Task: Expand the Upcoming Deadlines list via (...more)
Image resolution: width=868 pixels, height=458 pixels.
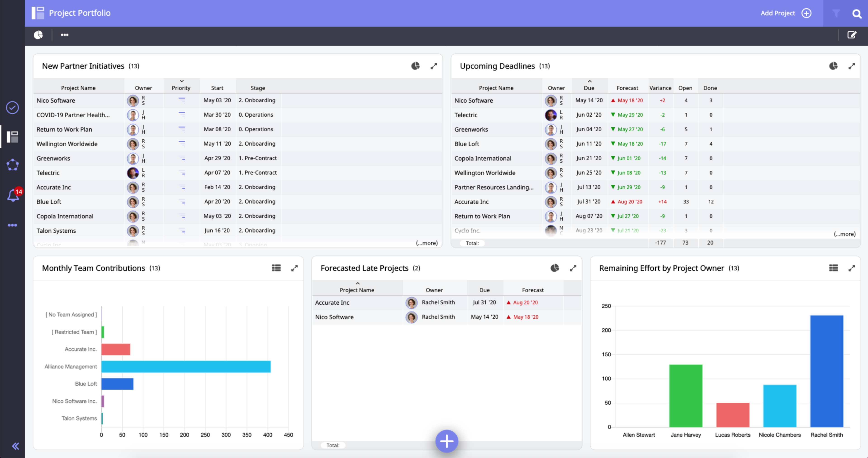Action: [x=845, y=234]
